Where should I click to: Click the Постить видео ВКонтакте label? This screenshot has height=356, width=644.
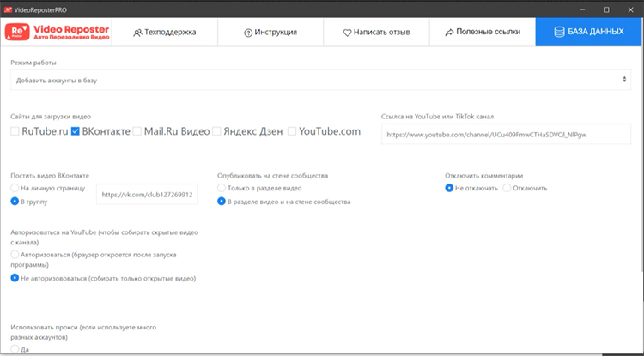[50, 176]
